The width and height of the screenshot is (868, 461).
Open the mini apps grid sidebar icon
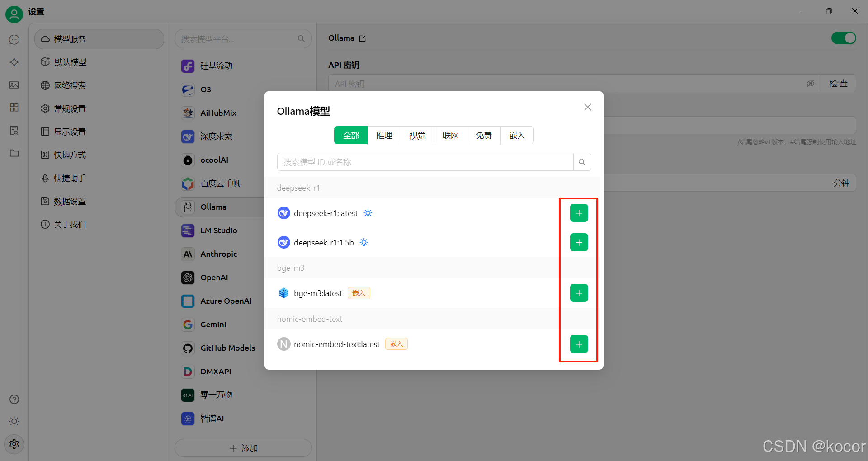(14, 108)
